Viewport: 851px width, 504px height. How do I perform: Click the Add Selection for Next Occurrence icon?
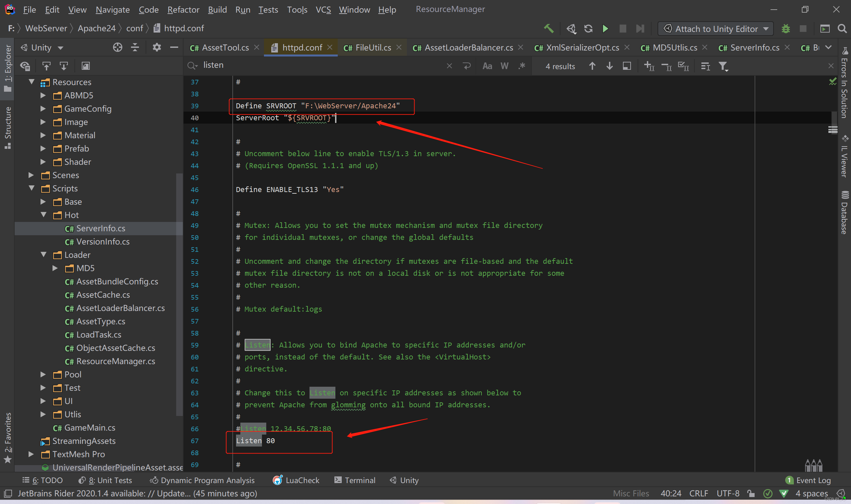pos(649,66)
